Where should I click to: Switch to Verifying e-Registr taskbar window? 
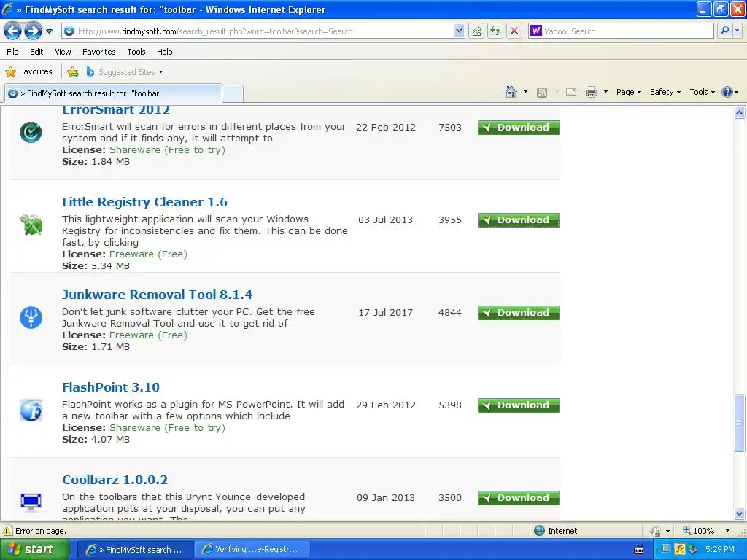pyautogui.click(x=252, y=550)
